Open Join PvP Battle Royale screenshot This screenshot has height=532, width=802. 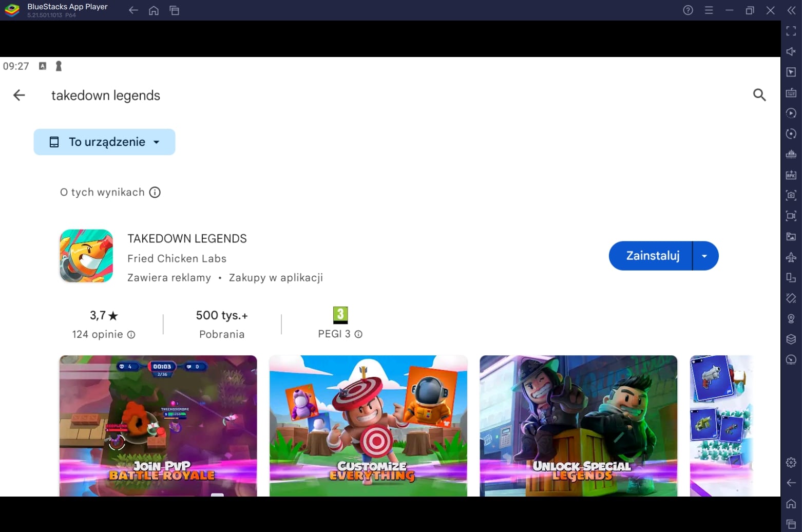coord(158,426)
